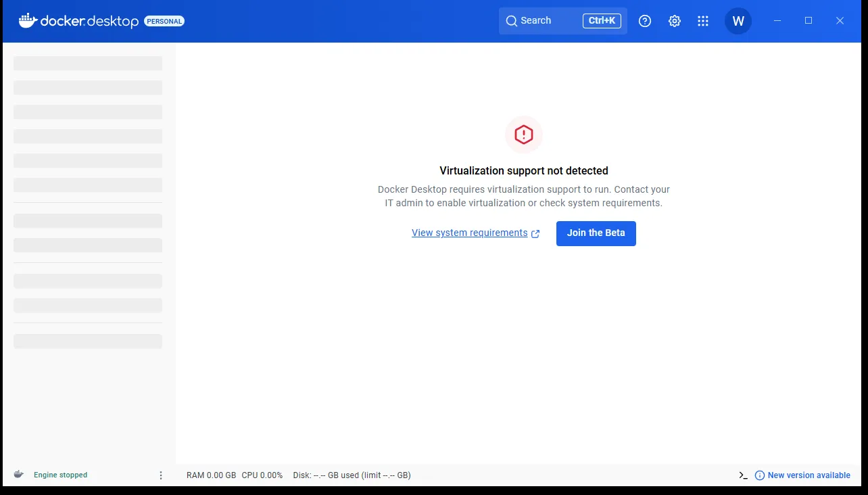Minimize the Docker Desktop window

777,21
